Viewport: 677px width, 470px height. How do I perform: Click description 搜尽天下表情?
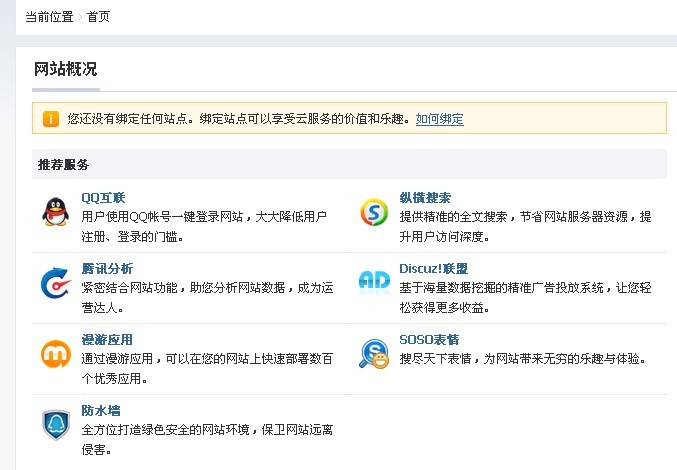tap(435, 359)
